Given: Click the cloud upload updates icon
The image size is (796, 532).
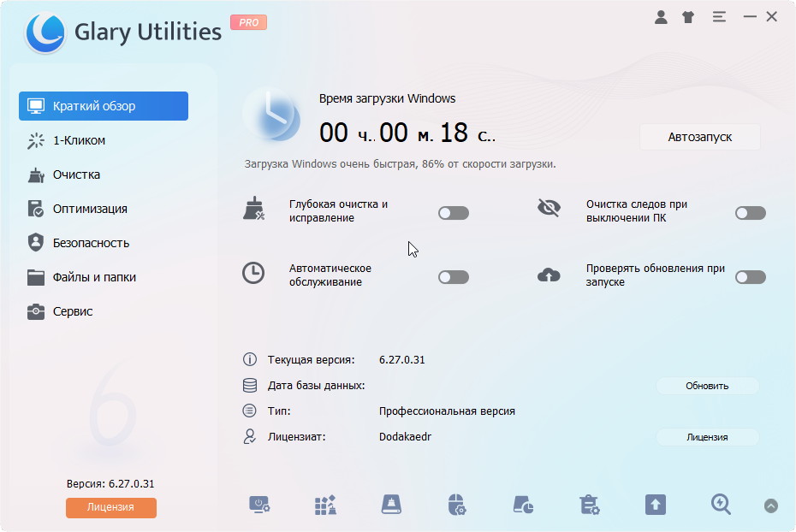Looking at the screenshot, I should pos(549,275).
